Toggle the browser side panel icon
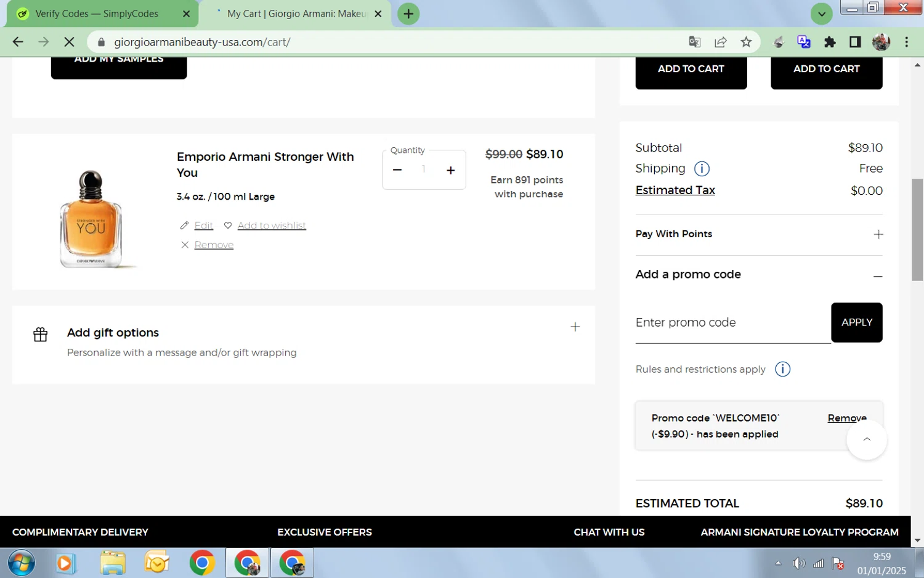924x578 pixels. click(855, 42)
